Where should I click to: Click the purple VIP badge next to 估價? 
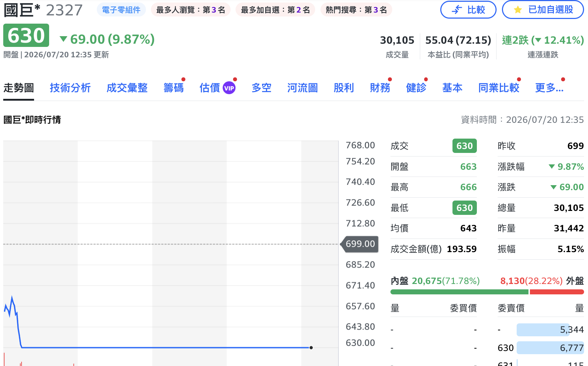pos(229,88)
